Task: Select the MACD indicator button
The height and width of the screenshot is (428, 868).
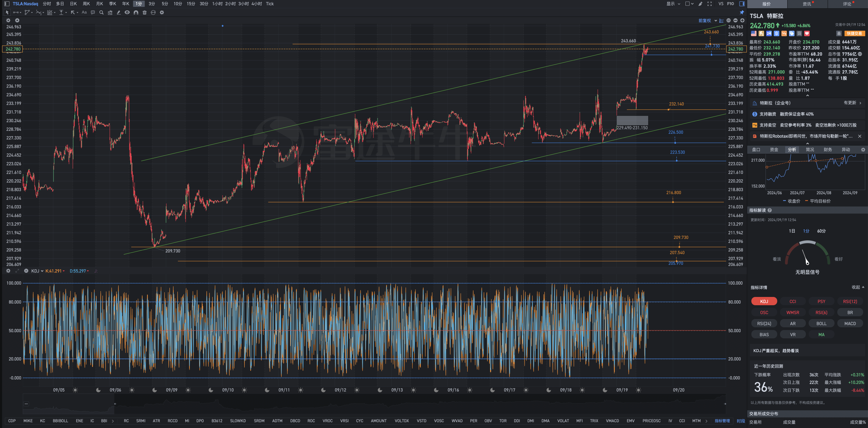Action: pos(850,324)
